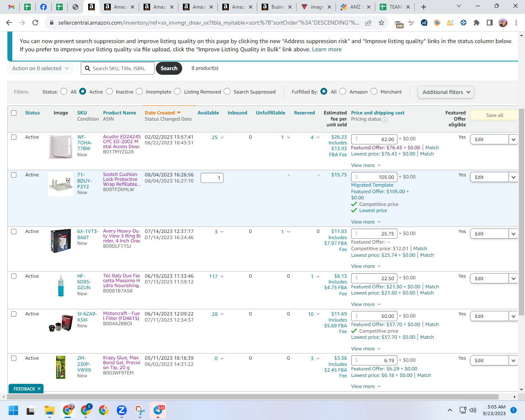Select the Motorcraft Fuel Filter row checkbox
The width and height of the screenshot is (525, 420).
14,314
